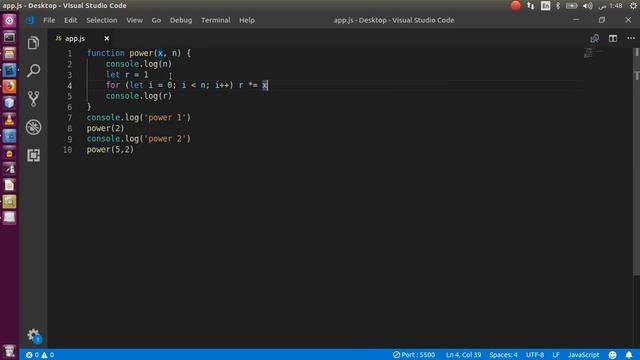The width and height of the screenshot is (640, 360).
Task: Open the system power cog menu
Action: [633, 6]
